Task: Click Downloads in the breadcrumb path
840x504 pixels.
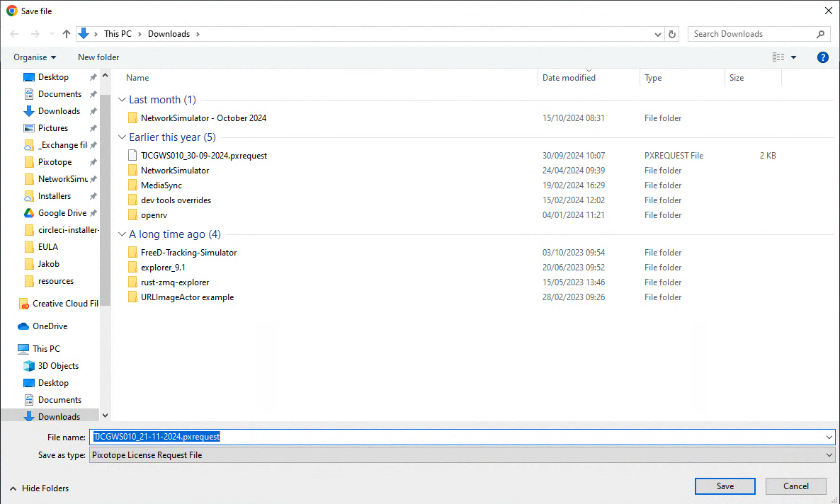Action: [x=169, y=34]
